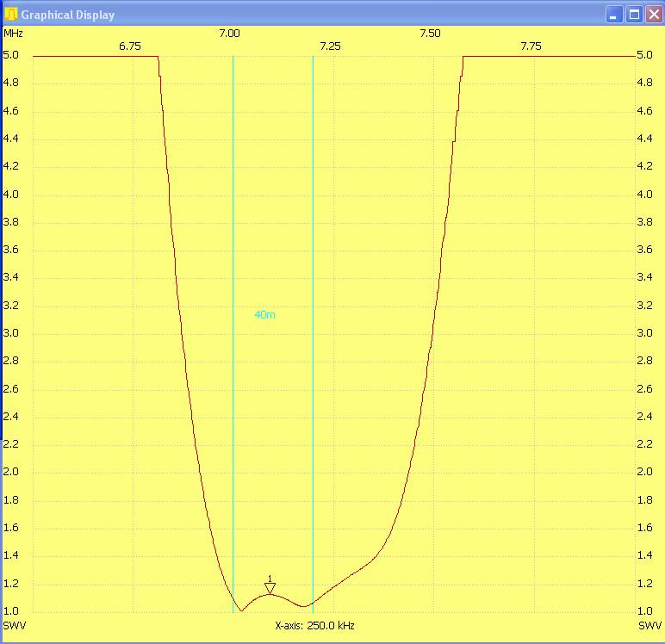Click the 2.0 value on the right scale
Image resolution: width=665 pixels, height=644 pixels.
point(643,472)
